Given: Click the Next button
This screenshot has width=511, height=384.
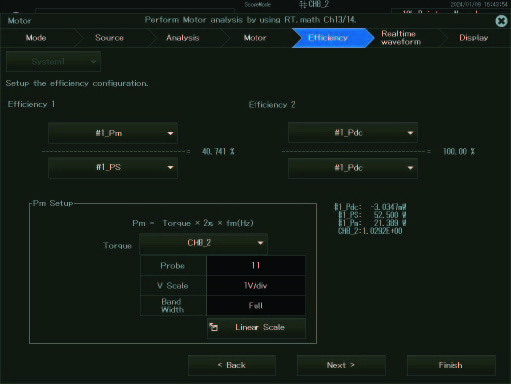Looking at the screenshot, I should 341,365.
